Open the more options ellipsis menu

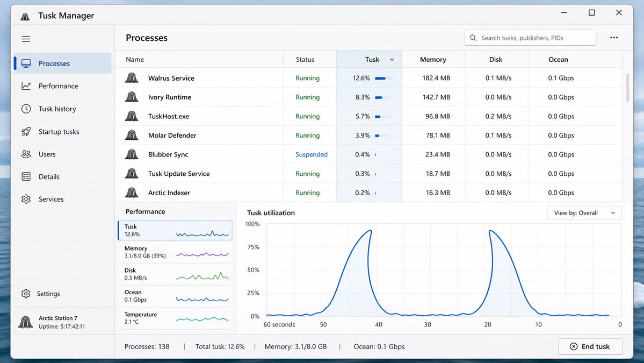coord(614,38)
